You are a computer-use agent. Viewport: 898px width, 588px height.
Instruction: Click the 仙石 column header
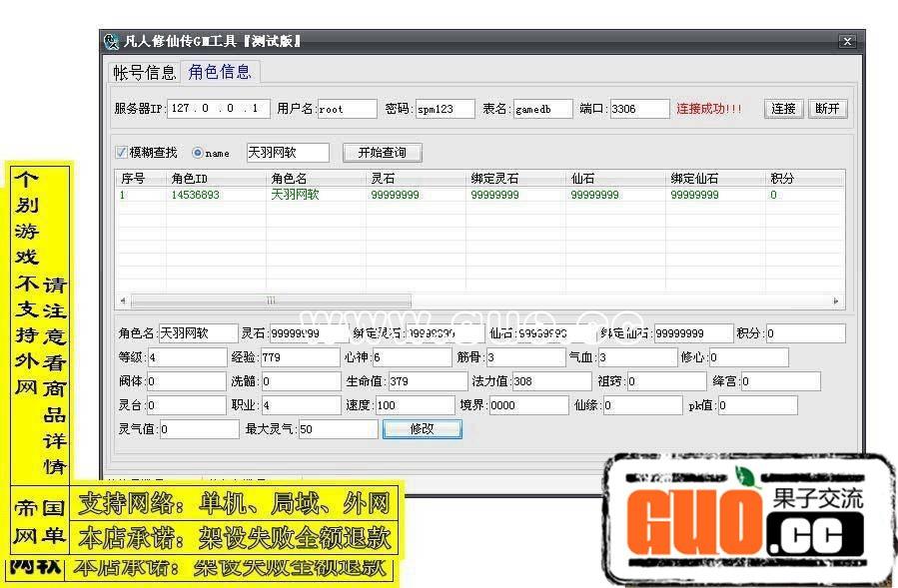[615, 178]
